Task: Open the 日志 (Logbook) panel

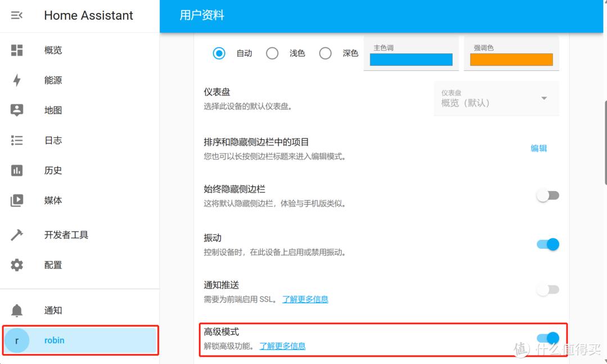Action: (x=52, y=140)
